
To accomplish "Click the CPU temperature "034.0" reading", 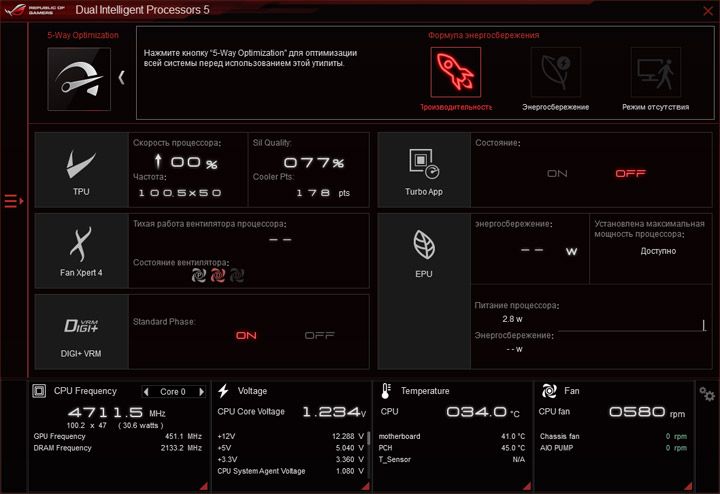I will [x=477, y=412].
